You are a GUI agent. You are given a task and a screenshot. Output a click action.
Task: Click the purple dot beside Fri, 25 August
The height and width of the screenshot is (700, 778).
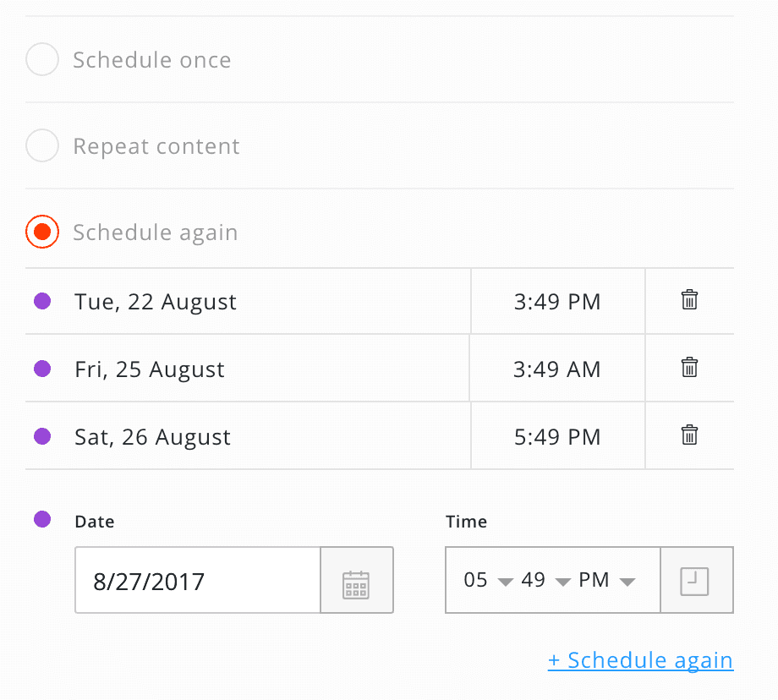click(42, 368)
